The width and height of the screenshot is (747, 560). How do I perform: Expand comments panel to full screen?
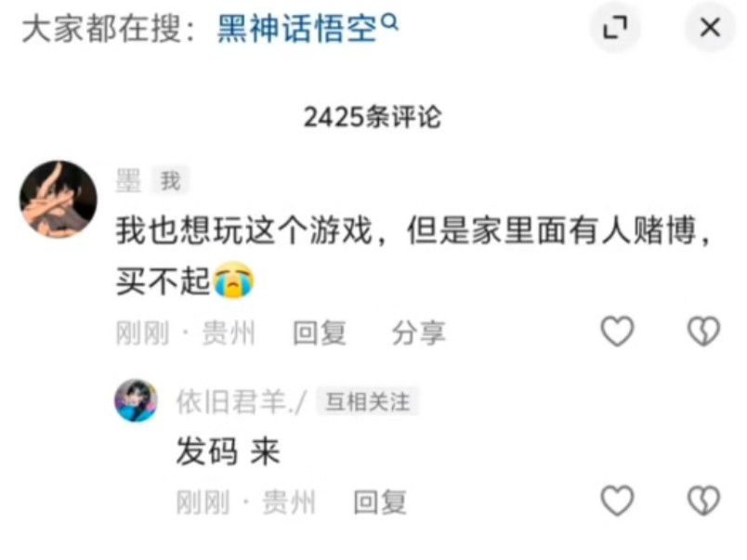coord(615,27)
